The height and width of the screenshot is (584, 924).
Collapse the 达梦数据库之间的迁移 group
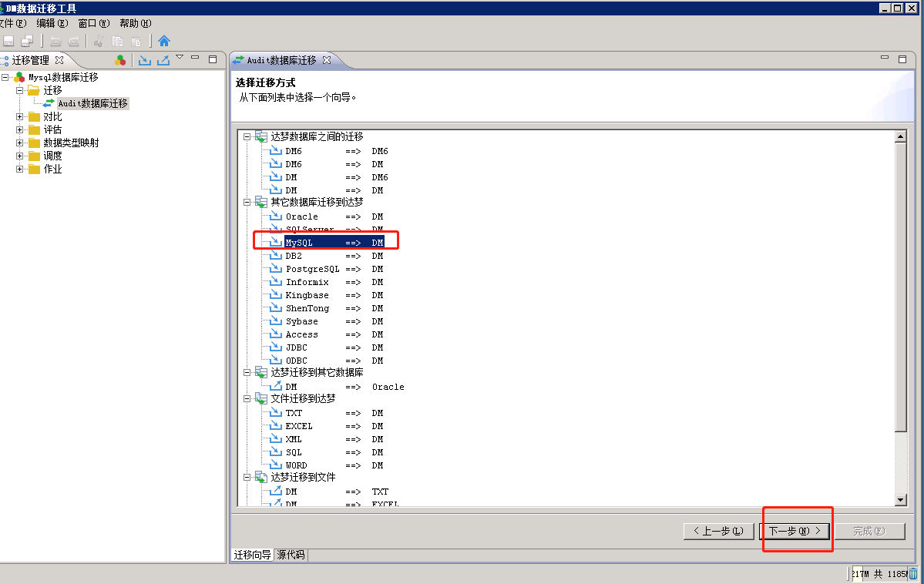pyautogui.click(x=247, y=136)
